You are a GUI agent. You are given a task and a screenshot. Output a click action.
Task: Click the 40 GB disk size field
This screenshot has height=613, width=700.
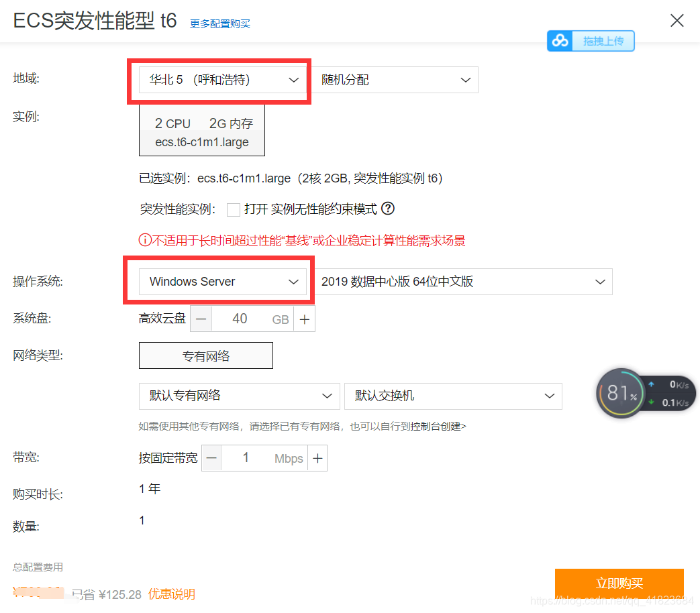coord(252,319)
